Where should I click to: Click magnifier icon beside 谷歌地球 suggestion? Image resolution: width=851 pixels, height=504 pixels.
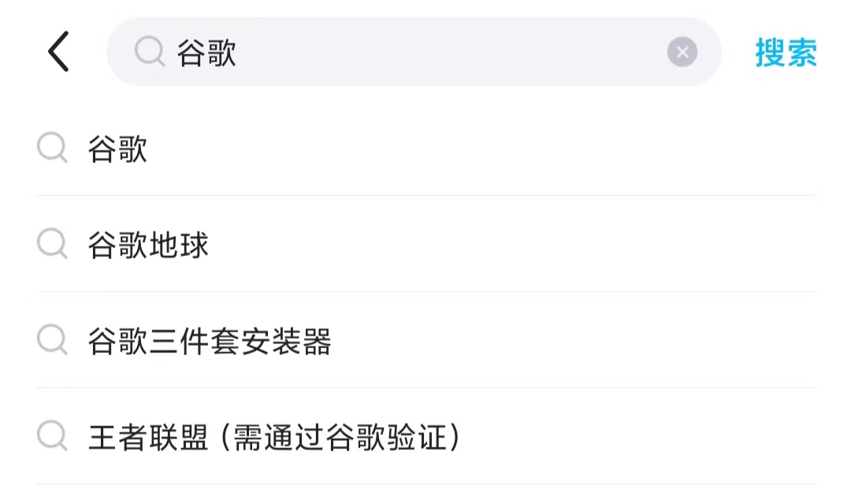pos(53,244)
